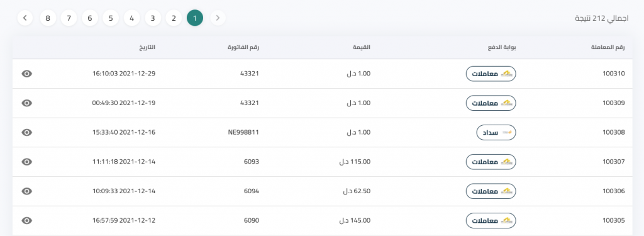This screenshot has width=644, height=236.
Task: Select invoice number NE998811
Action: [x=243, y=132]
